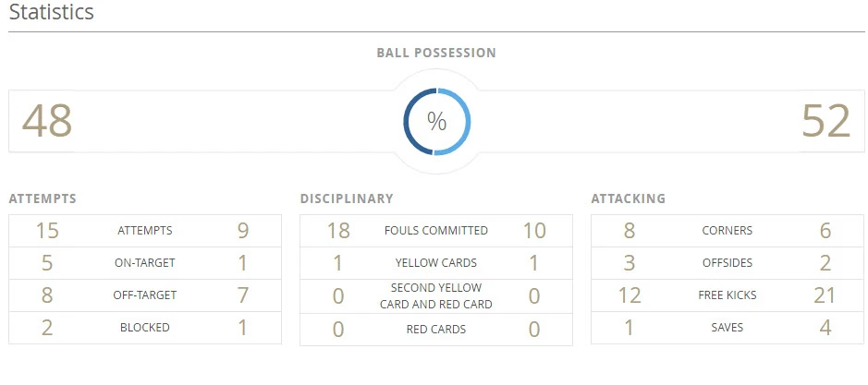Click the BALL POSSESSION label
The width and height of the screenshot is (868, 385).
(436, 54)
